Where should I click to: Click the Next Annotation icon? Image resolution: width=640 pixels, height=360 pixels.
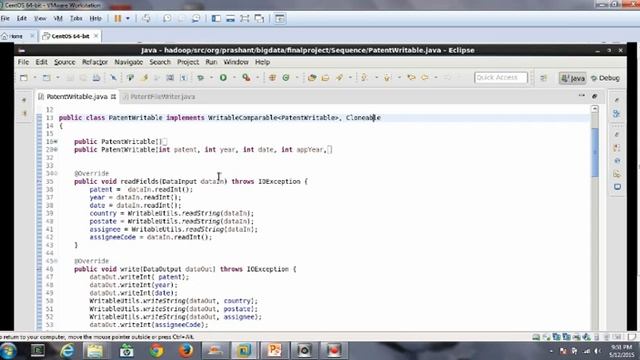tap(364, 78)
